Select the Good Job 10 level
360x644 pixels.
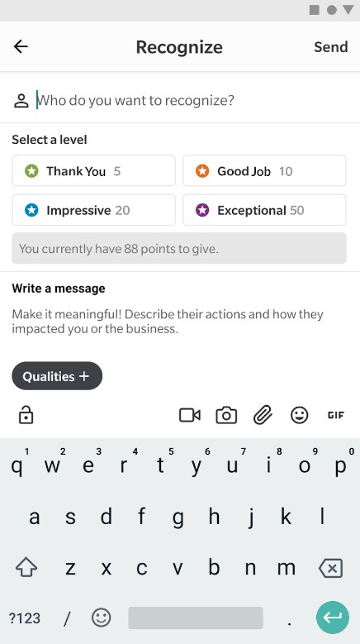(264, 170)
